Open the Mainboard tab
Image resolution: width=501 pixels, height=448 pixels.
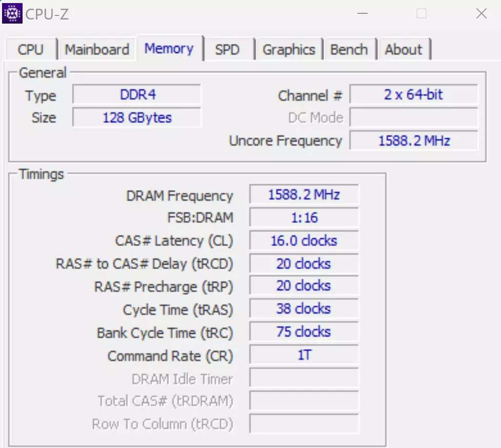pos(97,50)
